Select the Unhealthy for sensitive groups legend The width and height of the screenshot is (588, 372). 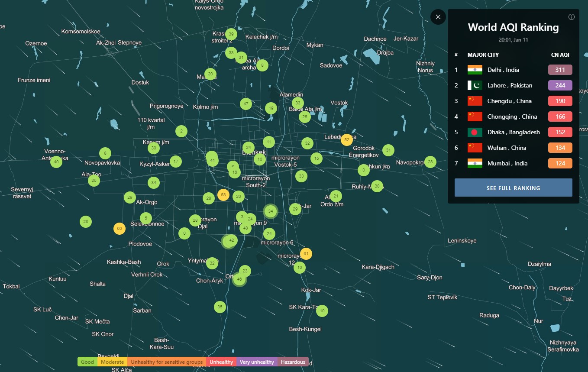pyautogui.click(x=167, y=362)
